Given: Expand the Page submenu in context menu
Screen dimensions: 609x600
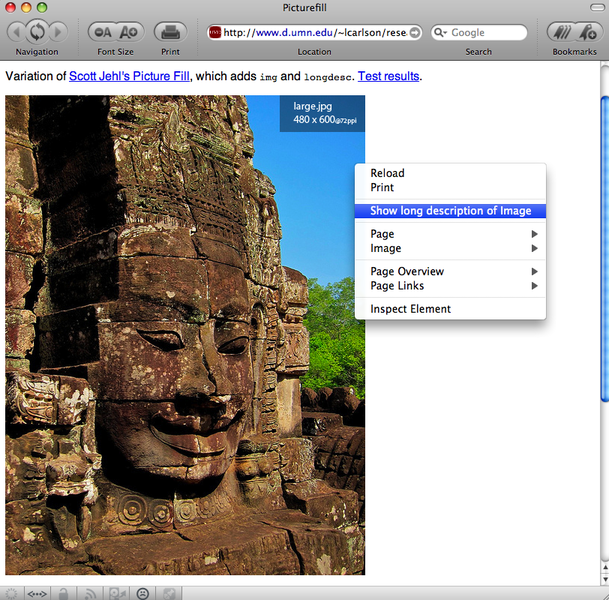Looking at the screenshot, I should pos(450,234).
